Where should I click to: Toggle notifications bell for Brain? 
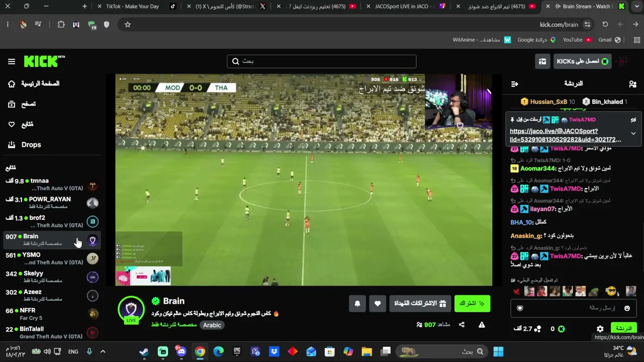pos(357,303)
